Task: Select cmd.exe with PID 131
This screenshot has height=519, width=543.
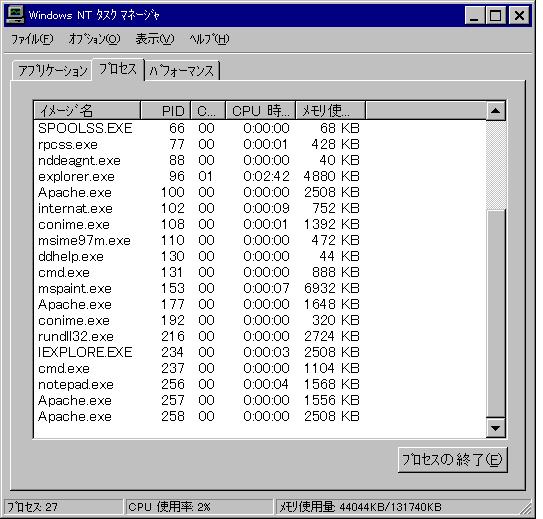Action: pos(260,272)
